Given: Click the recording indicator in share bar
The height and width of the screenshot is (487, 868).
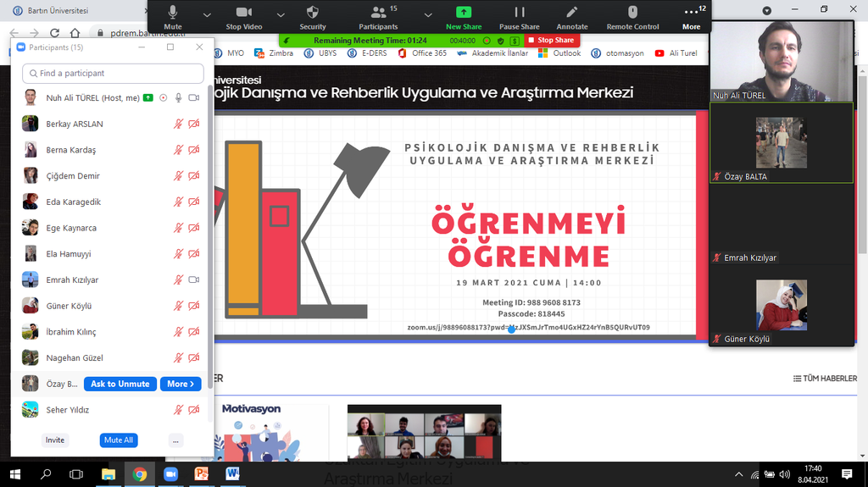Looking at the screenshot, I should [x=487, y=41].
